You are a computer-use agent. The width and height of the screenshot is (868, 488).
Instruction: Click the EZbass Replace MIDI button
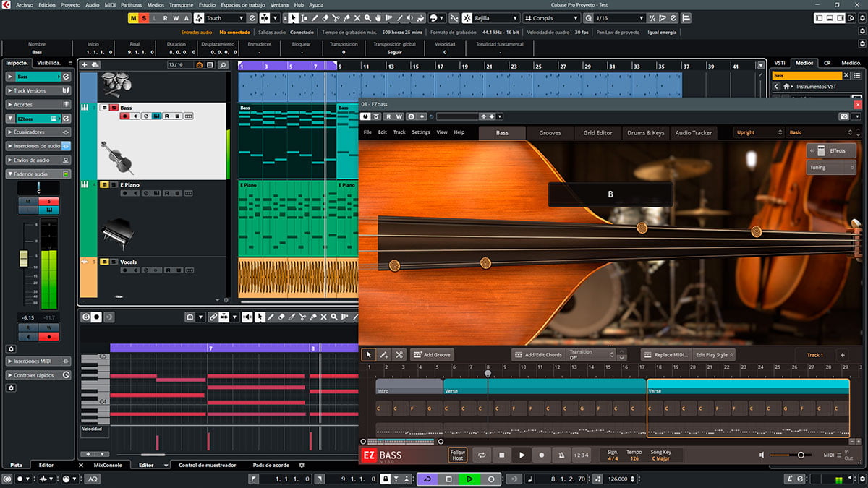tap(665, 355)
